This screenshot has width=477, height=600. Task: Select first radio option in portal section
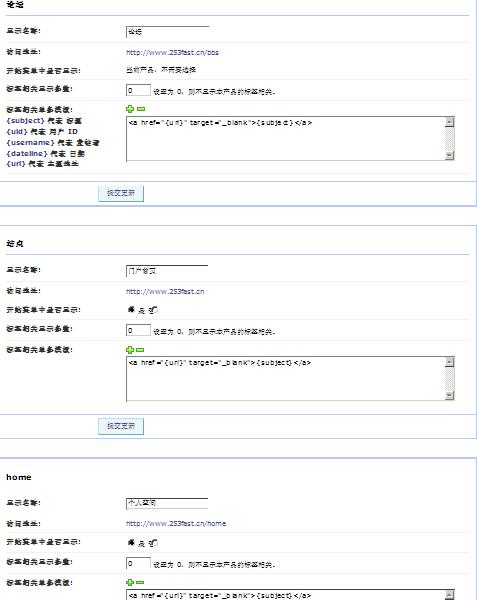pos(131,309)
